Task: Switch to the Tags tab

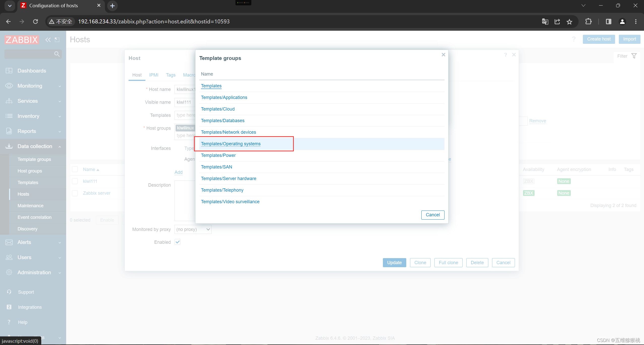Action: pos(171,75)
